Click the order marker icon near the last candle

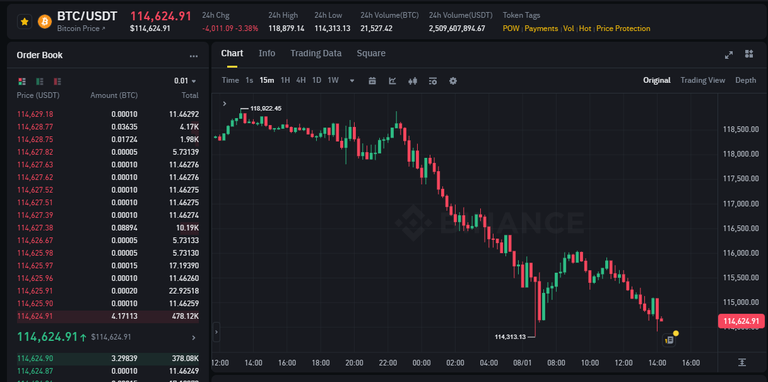click(669, 339)
